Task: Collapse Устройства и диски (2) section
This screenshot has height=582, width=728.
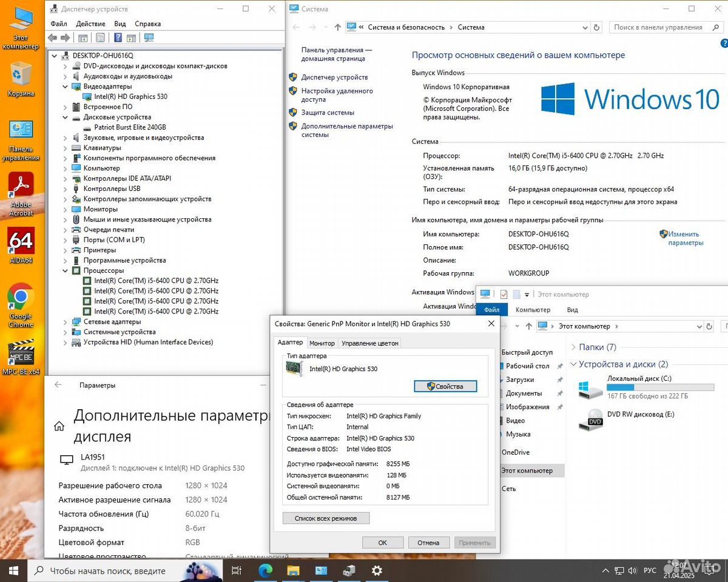Action: coord(573,364)
